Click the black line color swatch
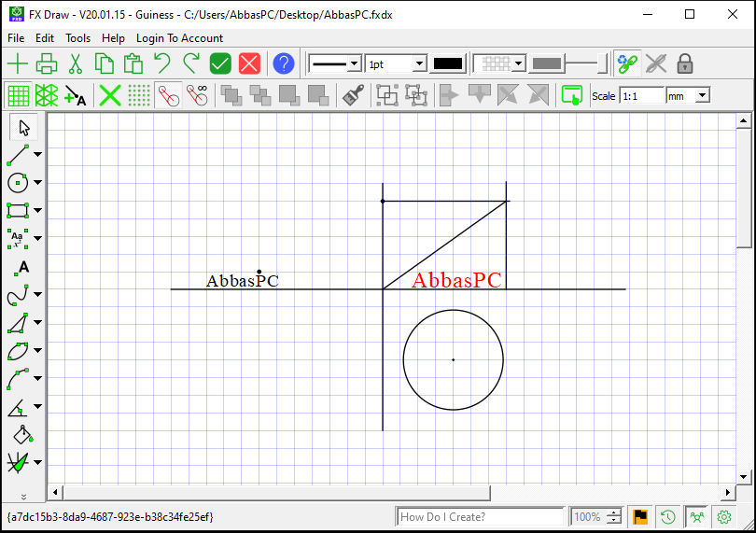Viewport: 756px width, 533px height. (x=448, y=63)
